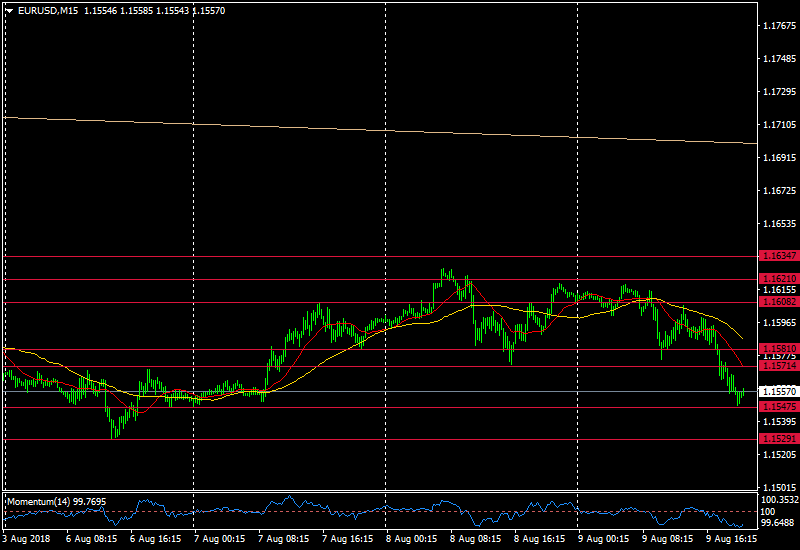
Task: Click the 1.15714 red price label
Action: [x=778, y=367]
